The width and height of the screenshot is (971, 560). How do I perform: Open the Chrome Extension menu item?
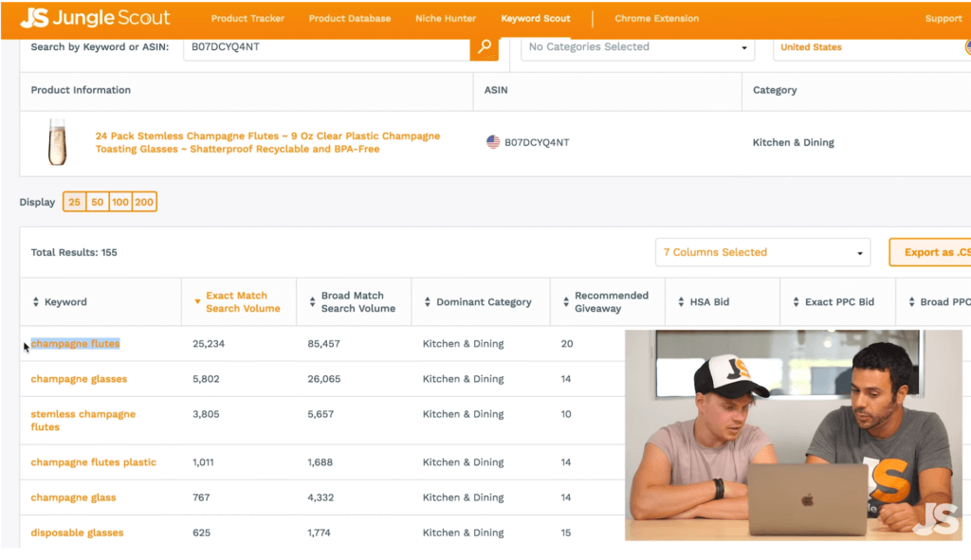pyautogui.click(x=656, y=19)
